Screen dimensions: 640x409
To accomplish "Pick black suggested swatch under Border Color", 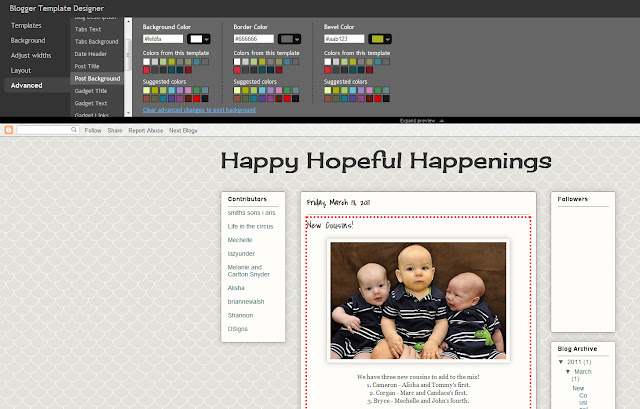I will click(x=296, y=98).
